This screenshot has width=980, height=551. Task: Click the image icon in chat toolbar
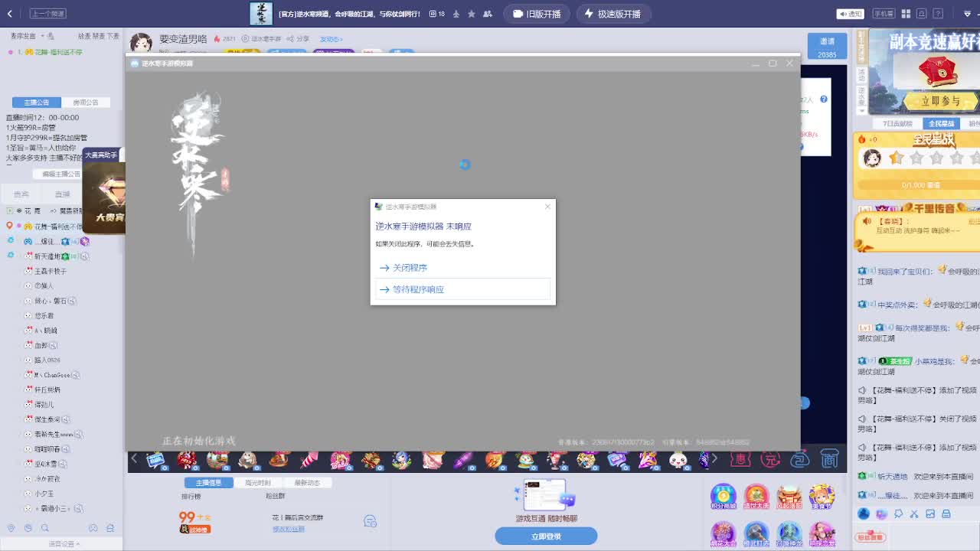point(931,514)
